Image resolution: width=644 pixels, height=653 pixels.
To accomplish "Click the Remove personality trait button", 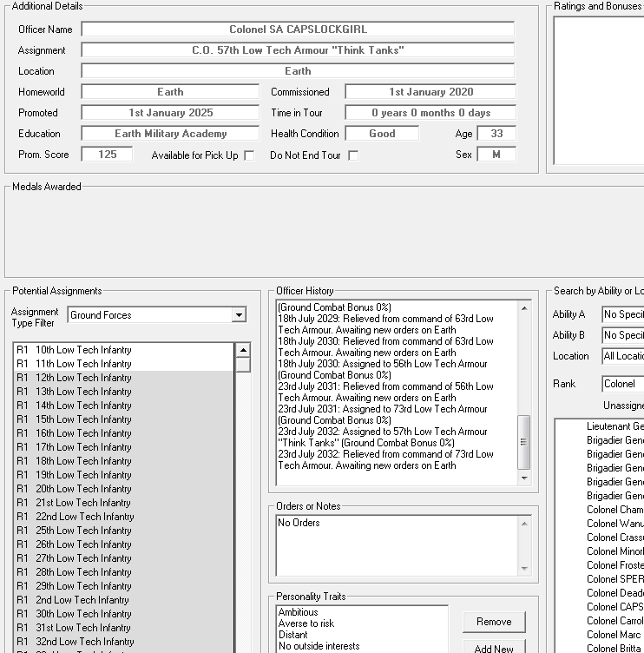I will [494, 622].
